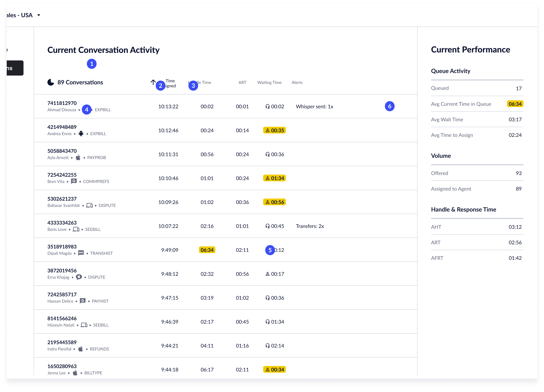Open the Sales - USA queue dropdown
Viewport: 544px width, 392px height.
pos(38,15)
